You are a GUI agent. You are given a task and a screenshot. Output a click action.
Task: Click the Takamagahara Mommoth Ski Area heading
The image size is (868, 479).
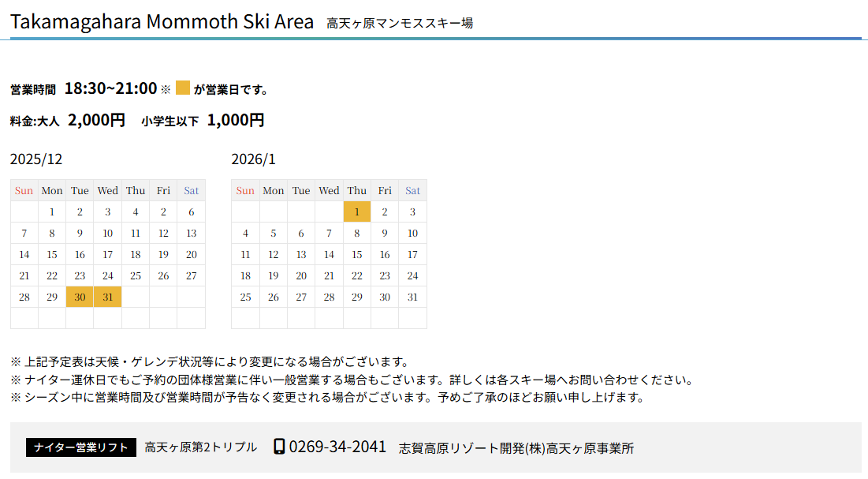[x=162, y=21]
